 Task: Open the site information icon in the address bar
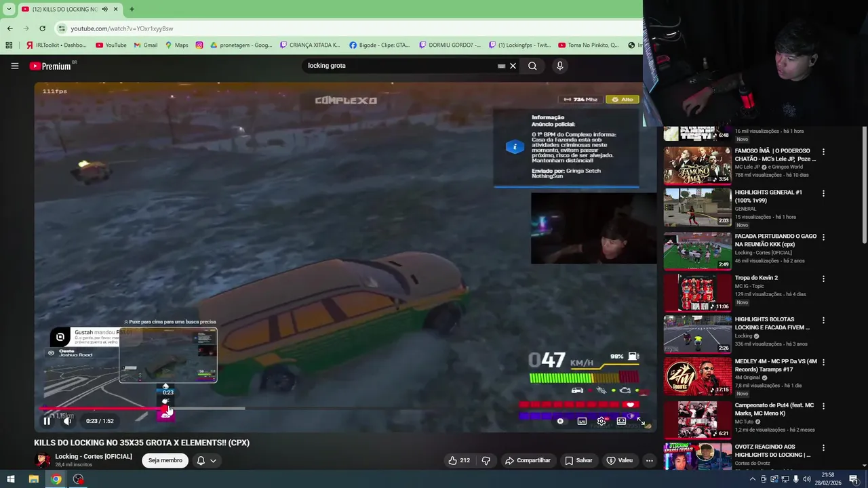point(62,28)
